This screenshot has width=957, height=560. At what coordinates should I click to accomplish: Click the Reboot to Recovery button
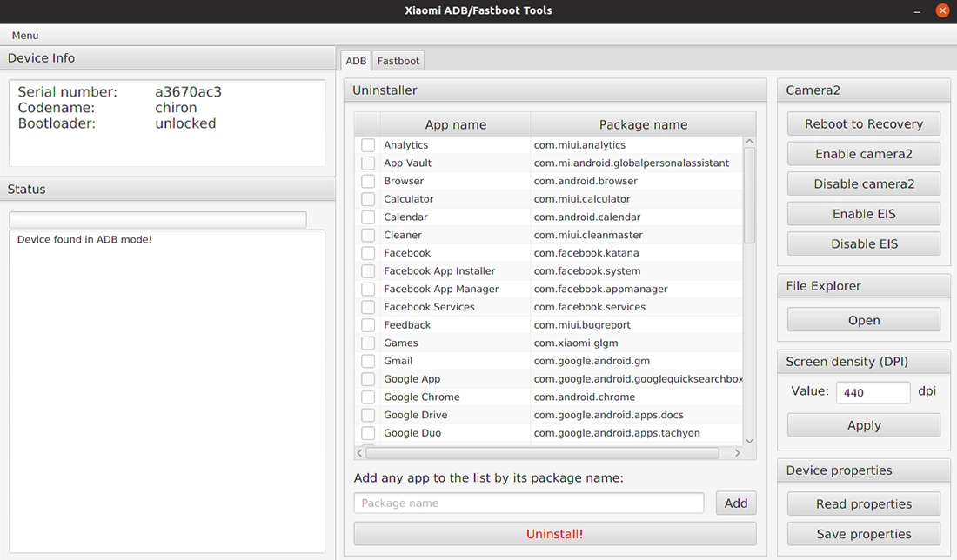[863, 124]
